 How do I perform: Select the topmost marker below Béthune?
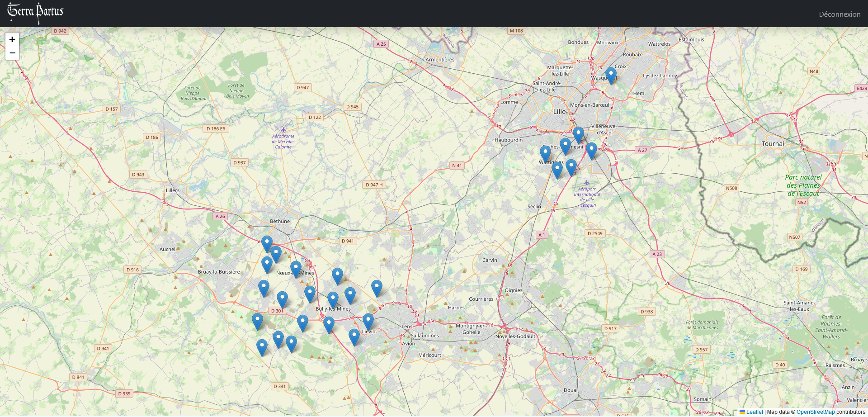coord(267,242)
